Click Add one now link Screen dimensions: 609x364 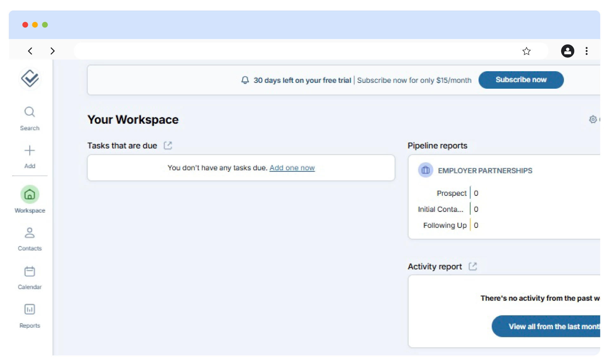point(292,168)
